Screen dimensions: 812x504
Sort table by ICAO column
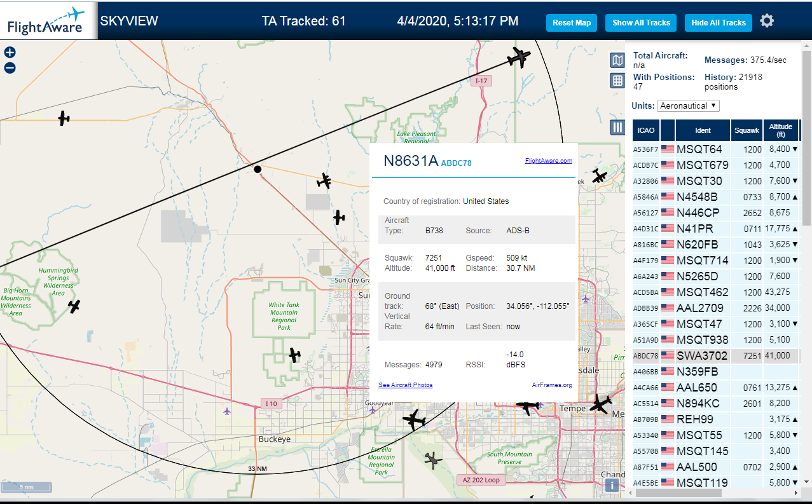pos(646,130)
